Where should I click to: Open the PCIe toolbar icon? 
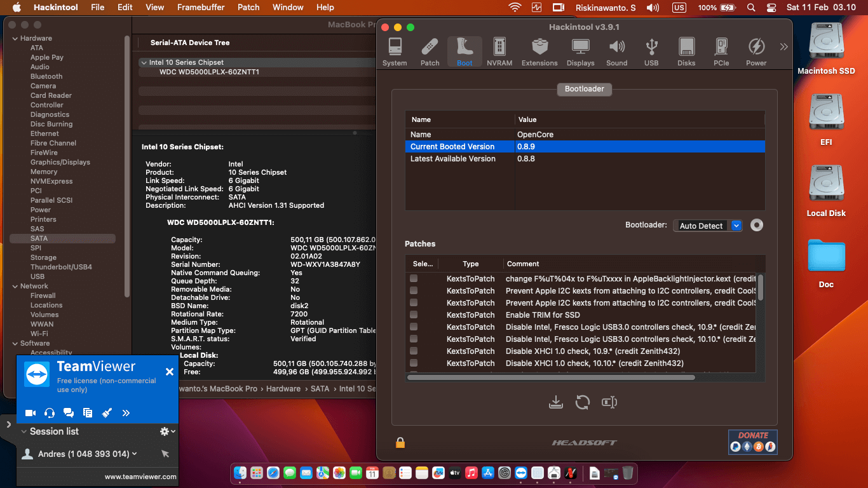coord(721,52)
